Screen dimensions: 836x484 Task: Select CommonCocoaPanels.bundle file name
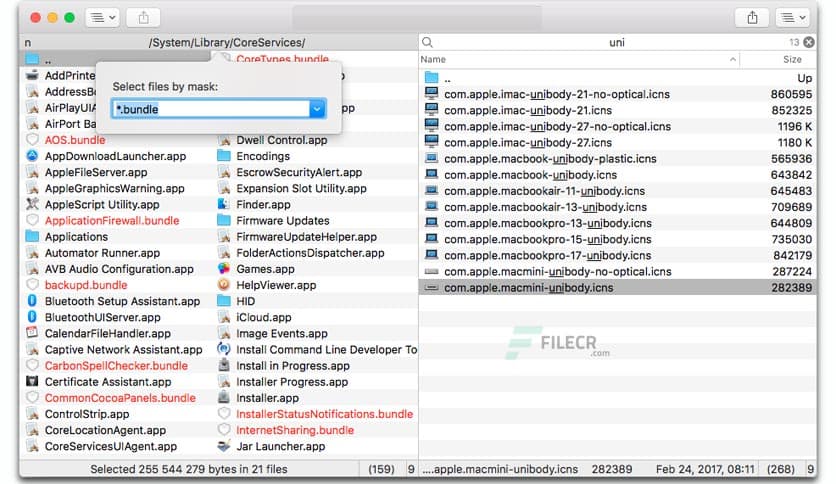120,398
